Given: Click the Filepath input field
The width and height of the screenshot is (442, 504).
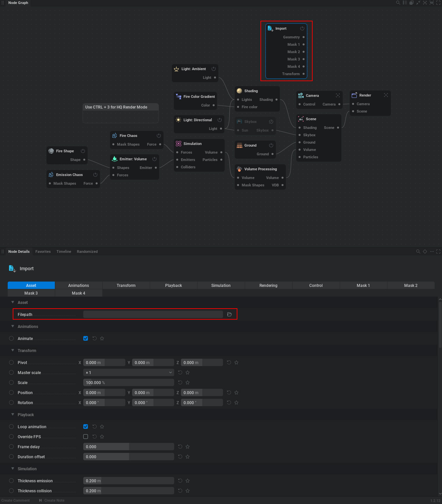Looking at the screenshot, I should [x=153, y=314].
